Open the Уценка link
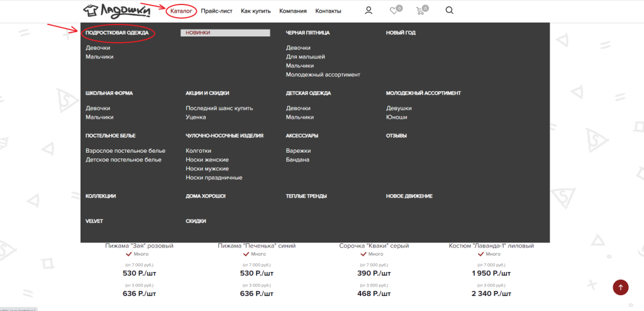This screenshot has width=644, height=311. coord(196,117)
